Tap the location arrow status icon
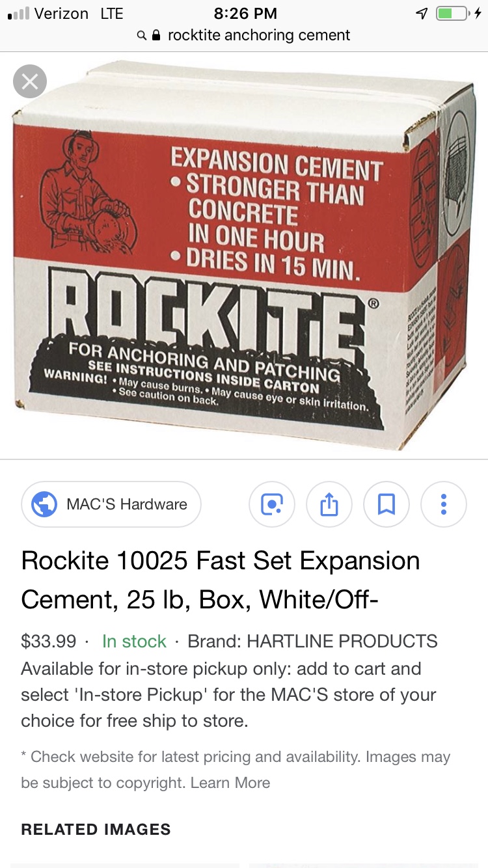The height and width of the screenshot is (868, 488). pyautogui.click(x=422, y=14)
